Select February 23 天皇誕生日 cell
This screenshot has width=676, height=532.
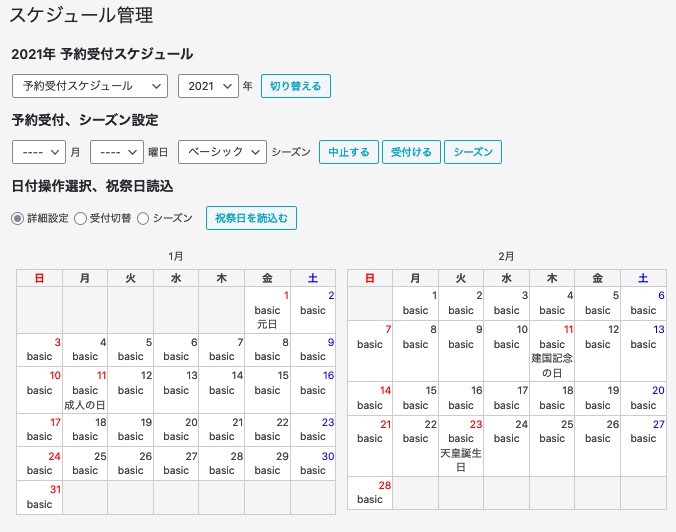coord(461,446)
